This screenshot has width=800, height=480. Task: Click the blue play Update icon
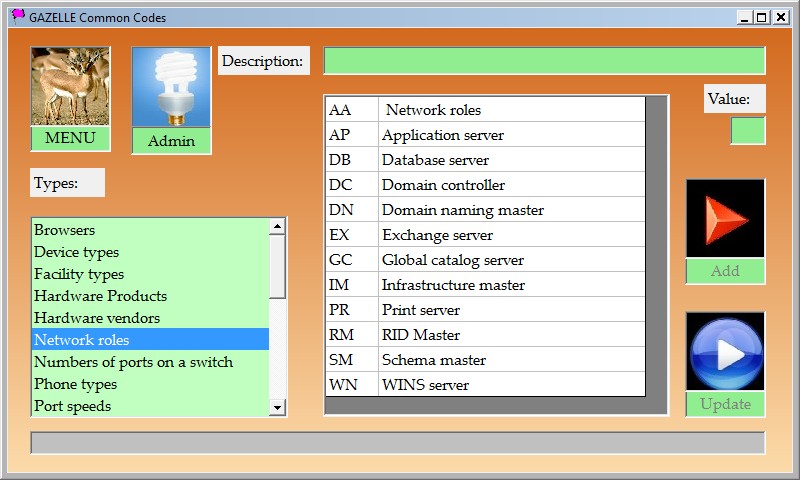click(x=725, y=352)
